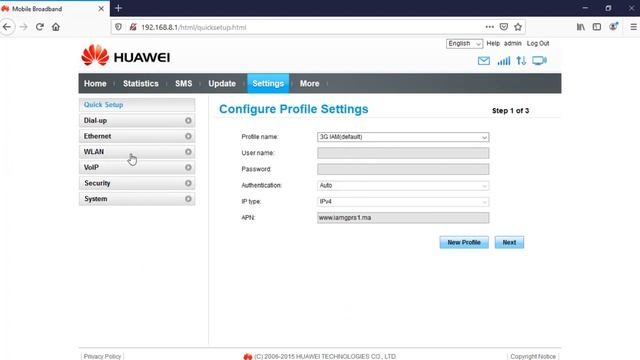Image resolution: width=640 pixels, height=360 pixels.
Task: Expand the System menu section
Action: 137,199
